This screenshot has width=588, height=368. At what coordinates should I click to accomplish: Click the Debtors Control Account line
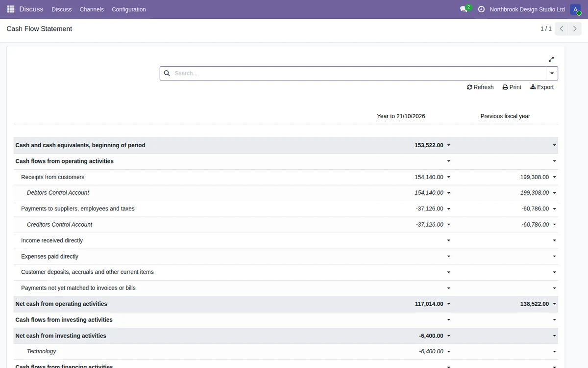(58, 193)
